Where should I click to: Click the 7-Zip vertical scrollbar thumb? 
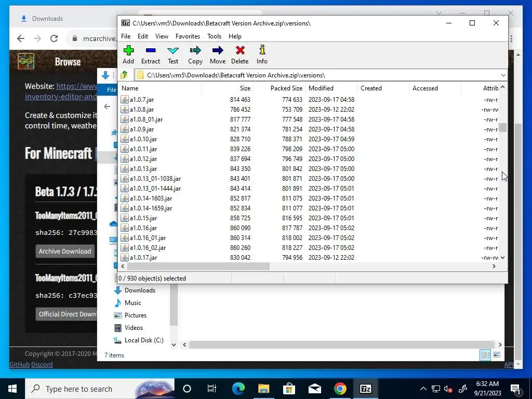502,128
